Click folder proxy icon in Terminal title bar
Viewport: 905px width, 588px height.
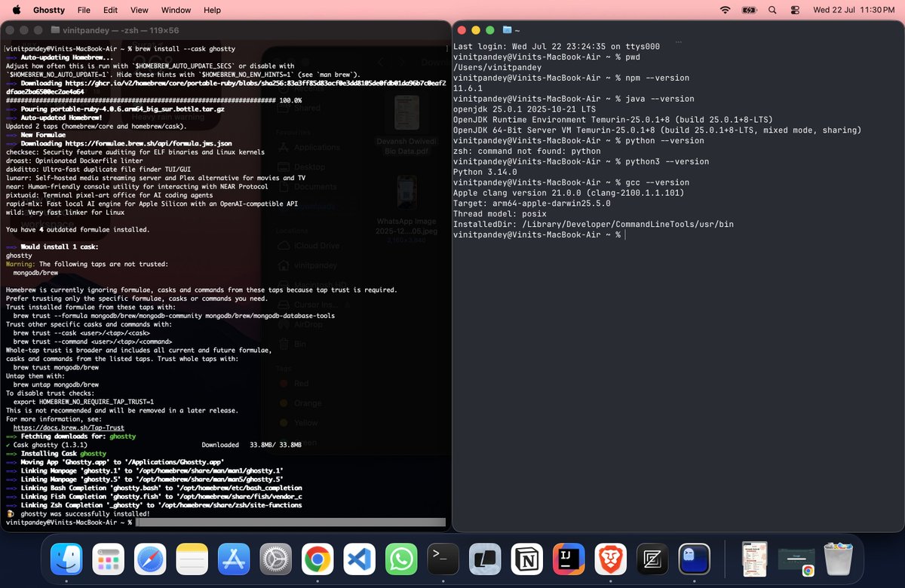54,30
